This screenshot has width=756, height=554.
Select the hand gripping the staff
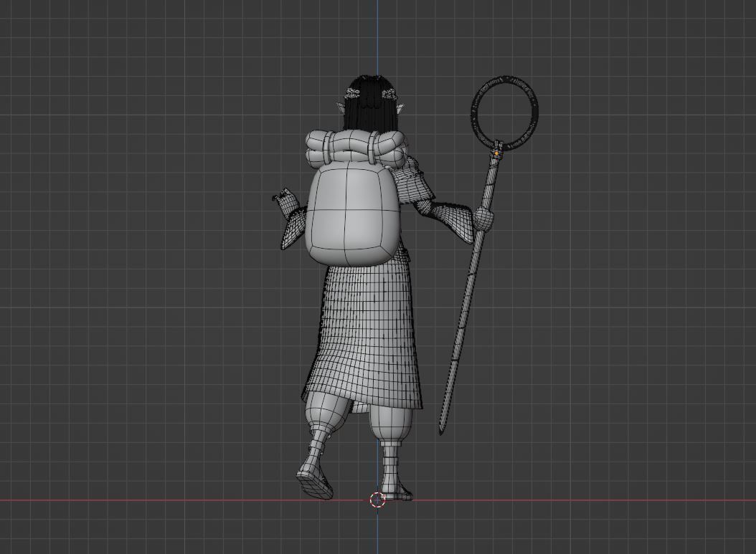pos(484,219)
